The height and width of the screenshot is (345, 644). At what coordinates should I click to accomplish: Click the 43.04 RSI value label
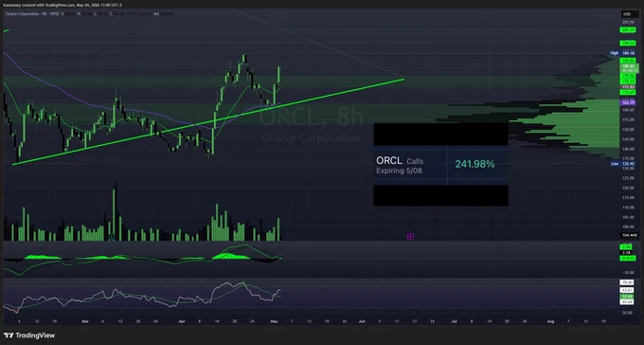click(627, 302)
